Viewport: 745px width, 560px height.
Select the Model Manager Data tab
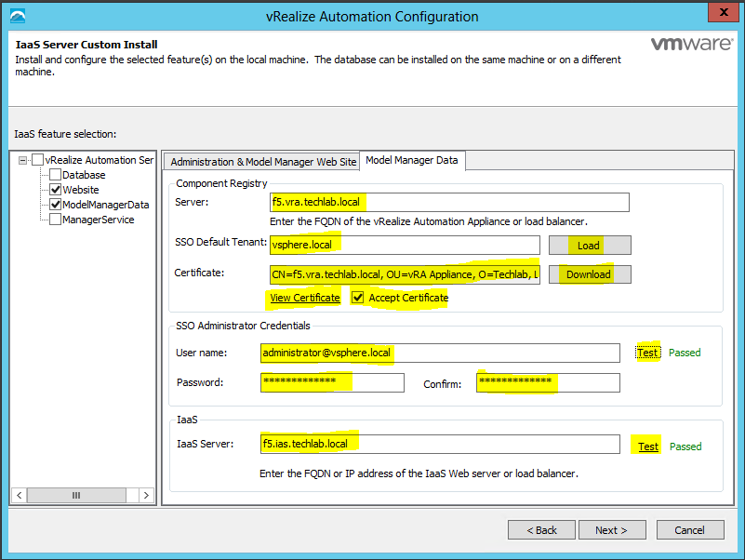coord(412,160)
